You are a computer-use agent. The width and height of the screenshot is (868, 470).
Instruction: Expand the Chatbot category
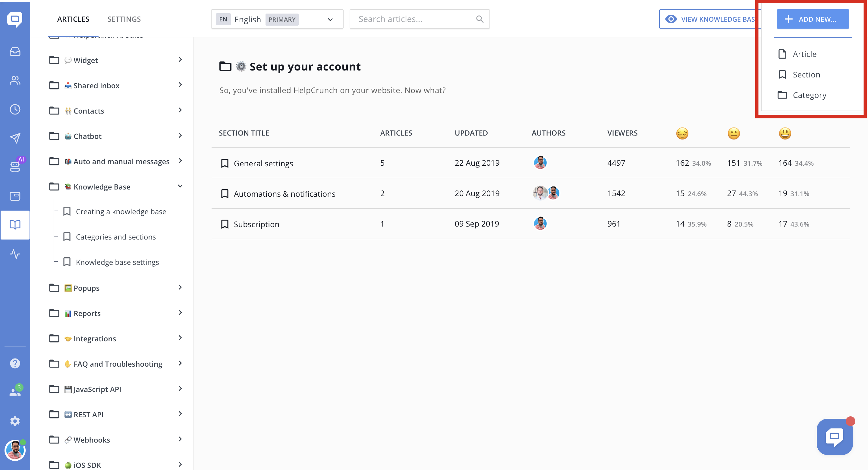coord(180,136)
